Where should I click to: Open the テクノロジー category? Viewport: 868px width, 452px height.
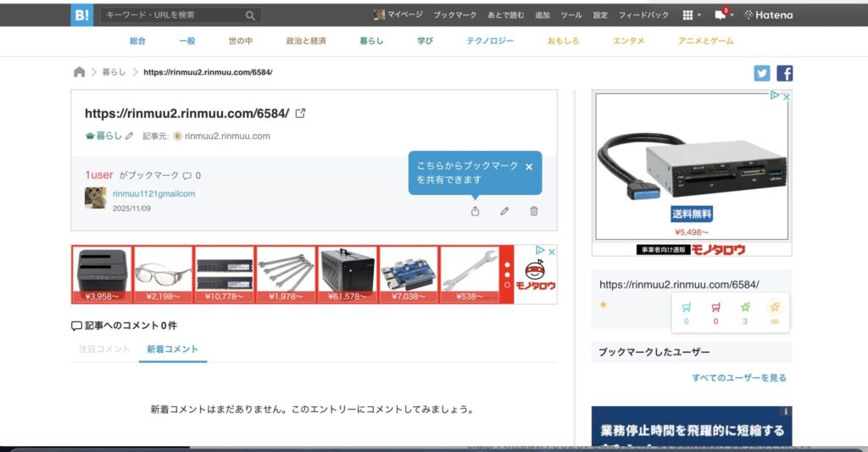point(490,41)
